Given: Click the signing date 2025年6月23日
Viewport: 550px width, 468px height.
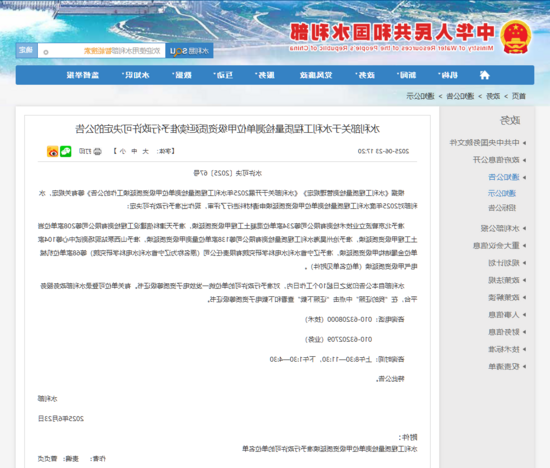Looking at the screenshot, I should [x=61, y=419].
